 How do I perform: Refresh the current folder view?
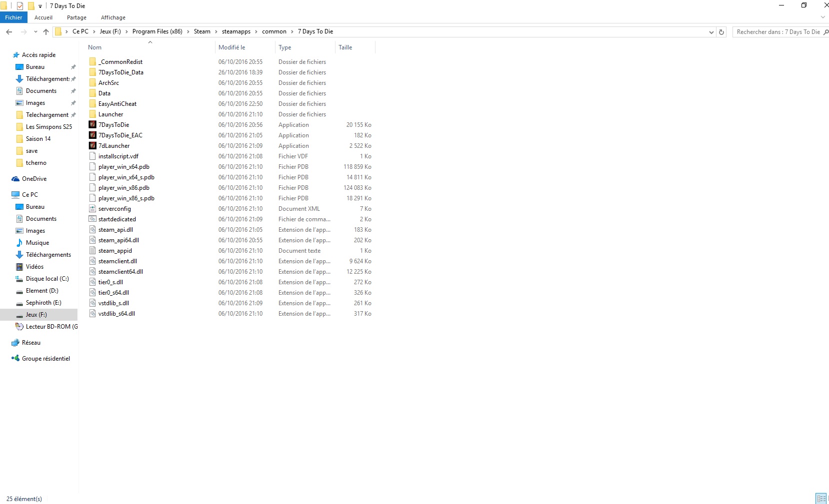tap(721, 32)
